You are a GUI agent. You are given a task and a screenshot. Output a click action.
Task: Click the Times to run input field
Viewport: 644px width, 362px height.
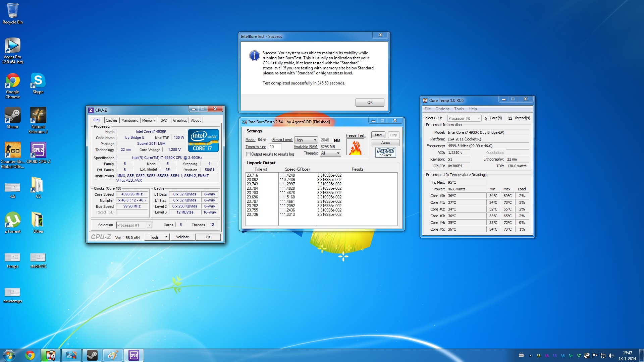click(x=275, y=147)
